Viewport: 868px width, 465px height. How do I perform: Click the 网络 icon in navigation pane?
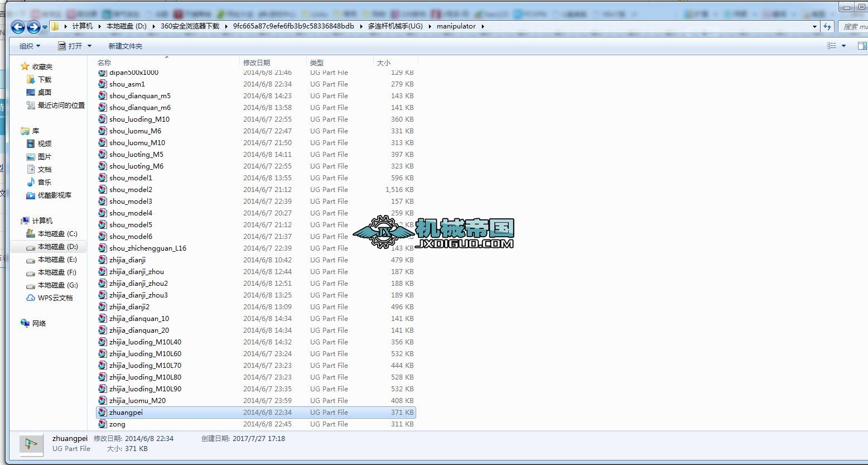(x=25, y=323)
